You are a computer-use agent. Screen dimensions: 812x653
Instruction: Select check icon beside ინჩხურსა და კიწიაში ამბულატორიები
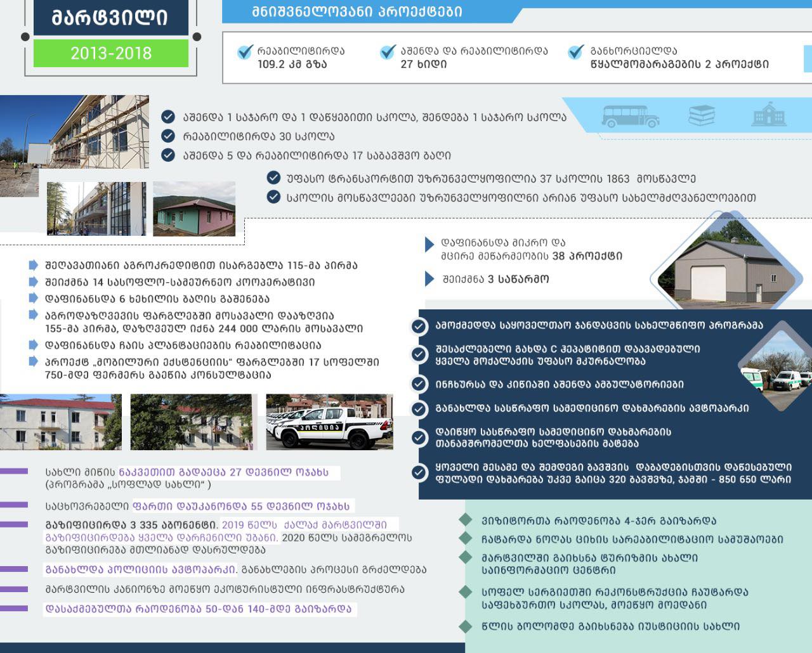click(x=419, y=384)
